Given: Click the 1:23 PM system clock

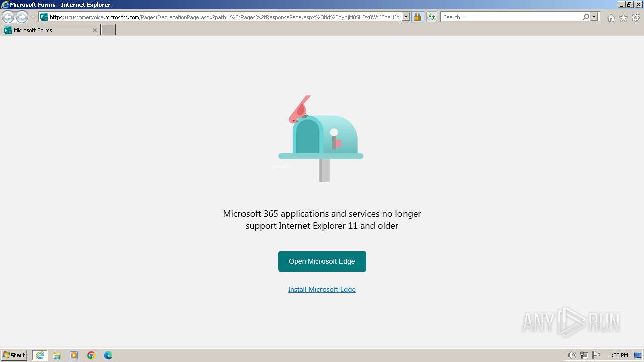Looking at the screenshot, I should click(618, 355).
